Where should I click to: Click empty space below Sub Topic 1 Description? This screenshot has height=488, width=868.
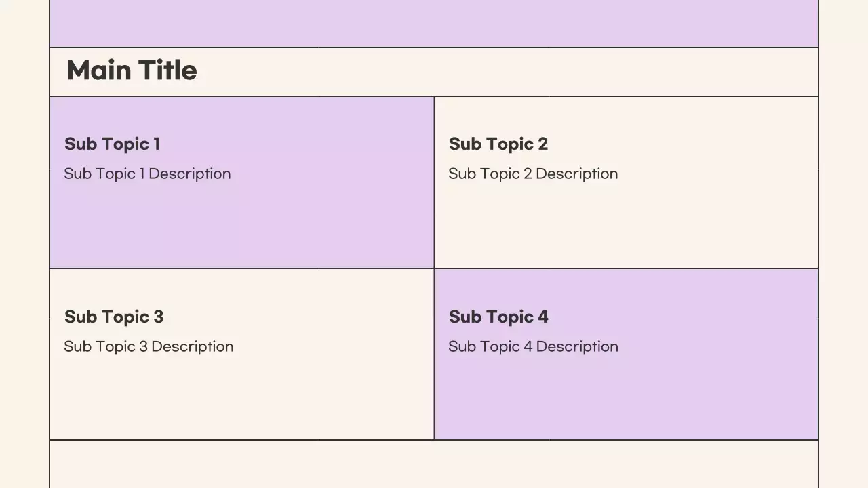pos(241,227)
